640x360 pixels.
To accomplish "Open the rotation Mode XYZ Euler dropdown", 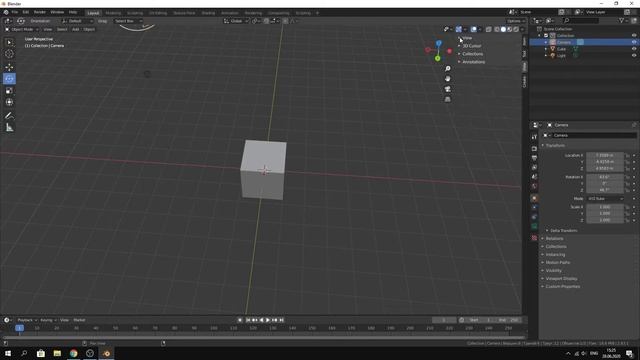I will (605, 199).
